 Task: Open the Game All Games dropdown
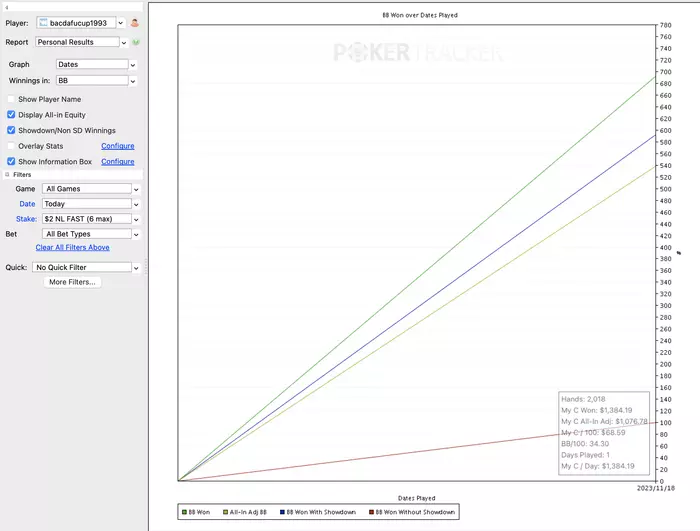tap(136, 189)
